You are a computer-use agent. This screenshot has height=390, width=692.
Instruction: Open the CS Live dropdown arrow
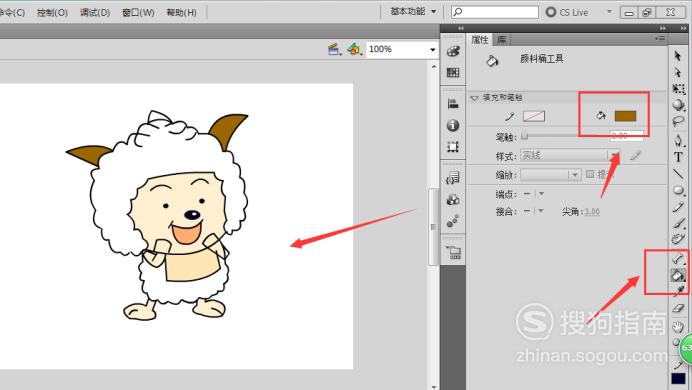click(609, 11)
